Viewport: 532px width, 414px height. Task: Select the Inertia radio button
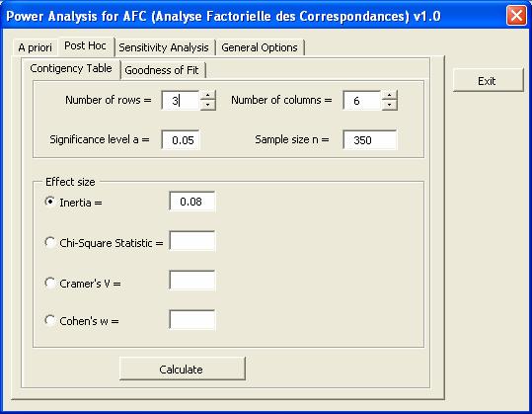pyautogui.click(x=50, y=202)
